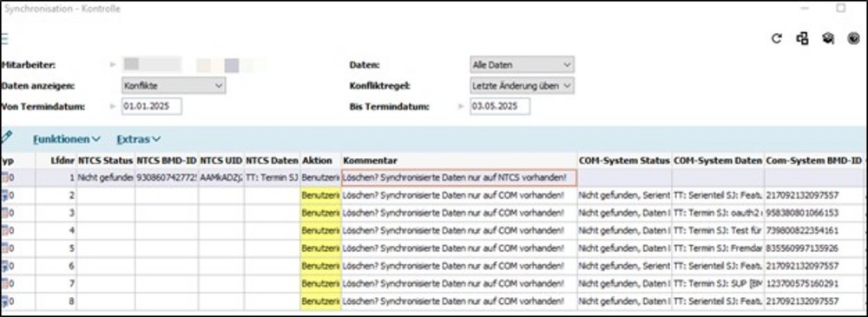
Task: Open the Daten dropdown showing Alle Daten
Action: [522, 64]
